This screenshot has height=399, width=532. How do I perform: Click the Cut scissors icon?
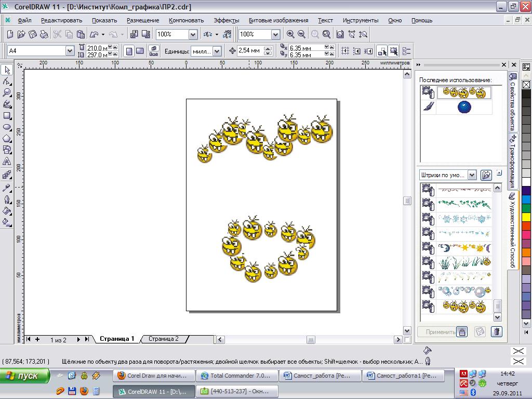[x=57, y=34]
